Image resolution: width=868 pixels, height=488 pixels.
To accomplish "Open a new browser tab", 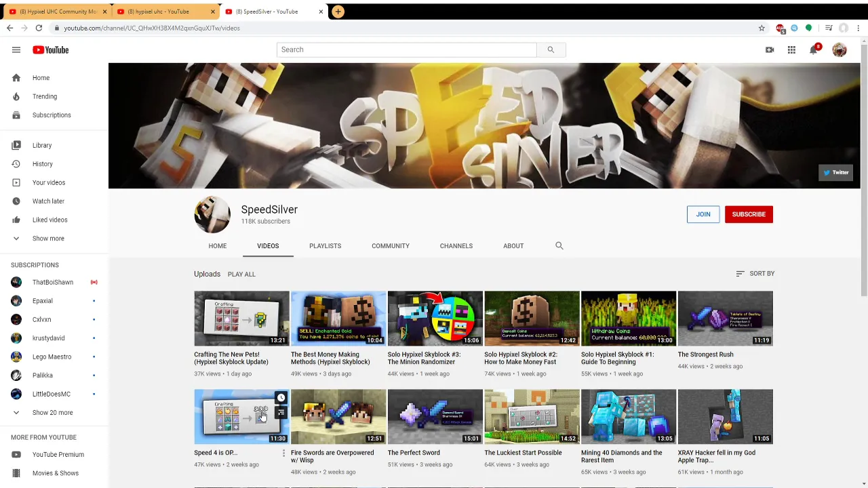I will click(338, 12).
